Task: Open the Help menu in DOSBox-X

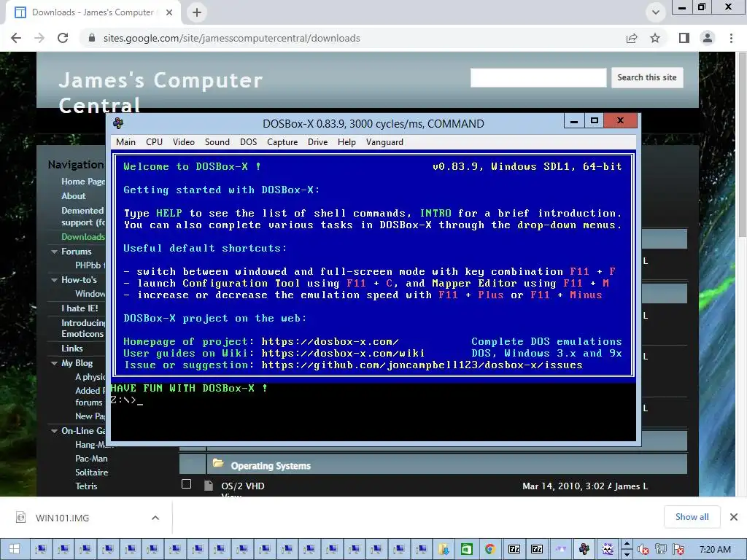Action: (x=347, y=142)
